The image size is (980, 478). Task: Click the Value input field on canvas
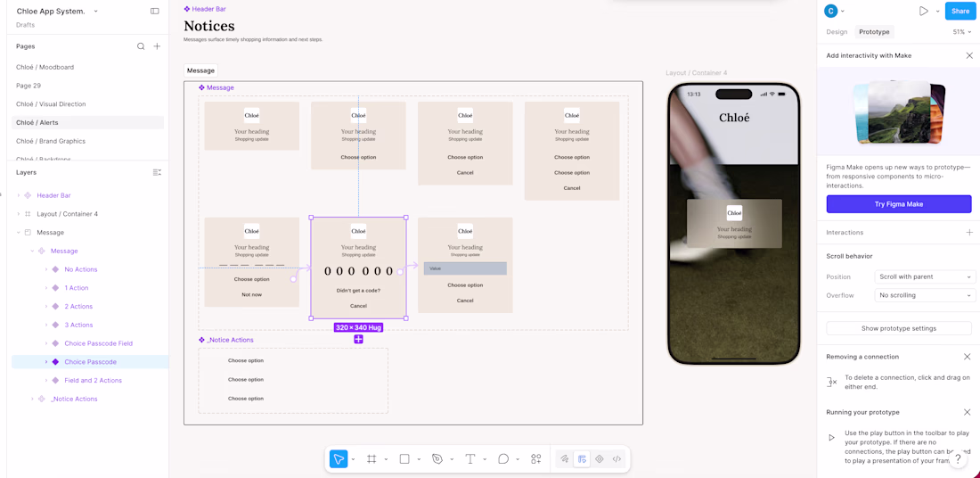click(465, 268)
